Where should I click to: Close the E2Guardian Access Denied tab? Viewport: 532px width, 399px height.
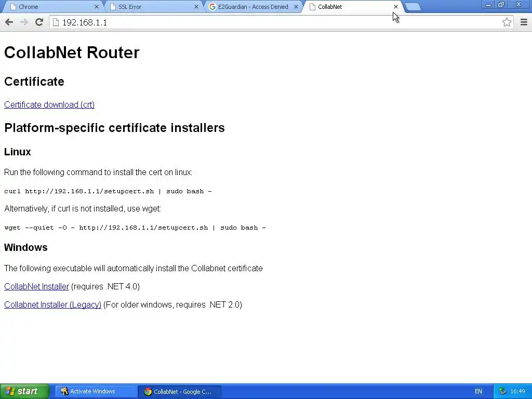(296, 7)
